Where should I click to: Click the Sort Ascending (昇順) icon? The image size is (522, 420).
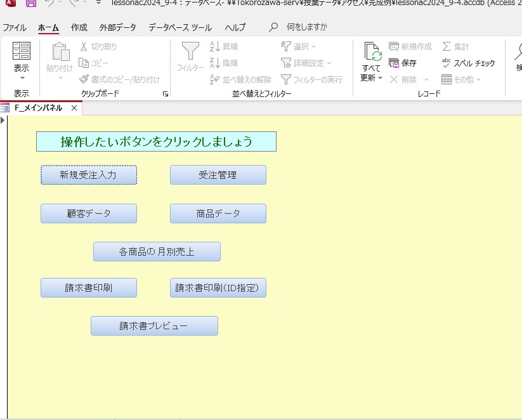tap(214, 47)
